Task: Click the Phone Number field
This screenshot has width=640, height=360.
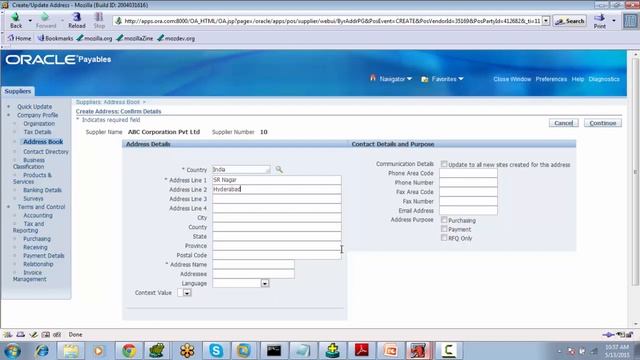Action: (468, 182)
